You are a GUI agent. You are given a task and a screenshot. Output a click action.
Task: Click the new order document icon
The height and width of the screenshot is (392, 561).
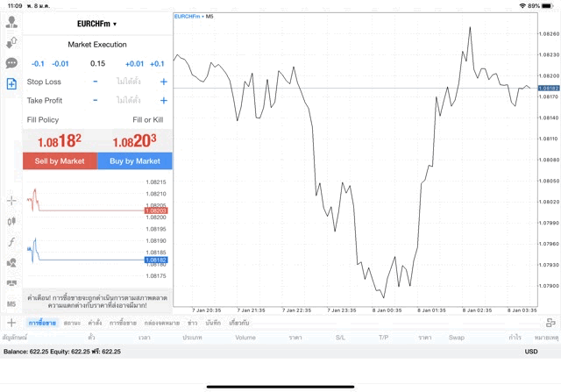(x=11, y=83)
